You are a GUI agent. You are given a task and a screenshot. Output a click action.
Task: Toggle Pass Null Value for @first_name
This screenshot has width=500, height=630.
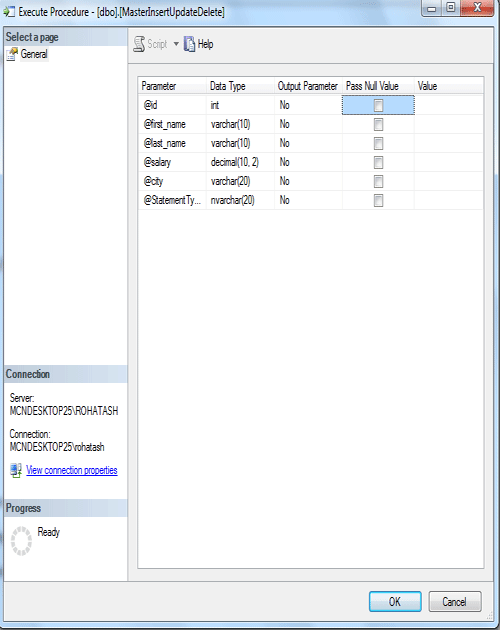(x=378, y=125)
